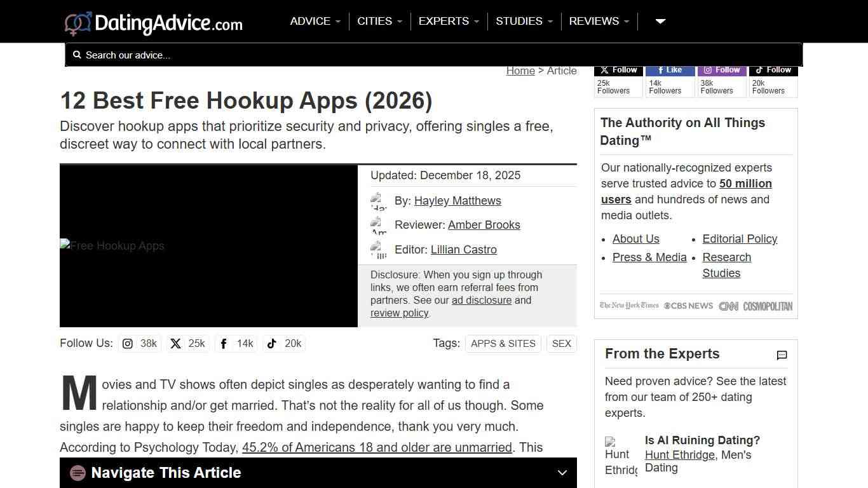Image resolution: width=868 pixels, height=488 pixels.
Task: Open TikTok via the 20k icon
Action: coord(272,343)
